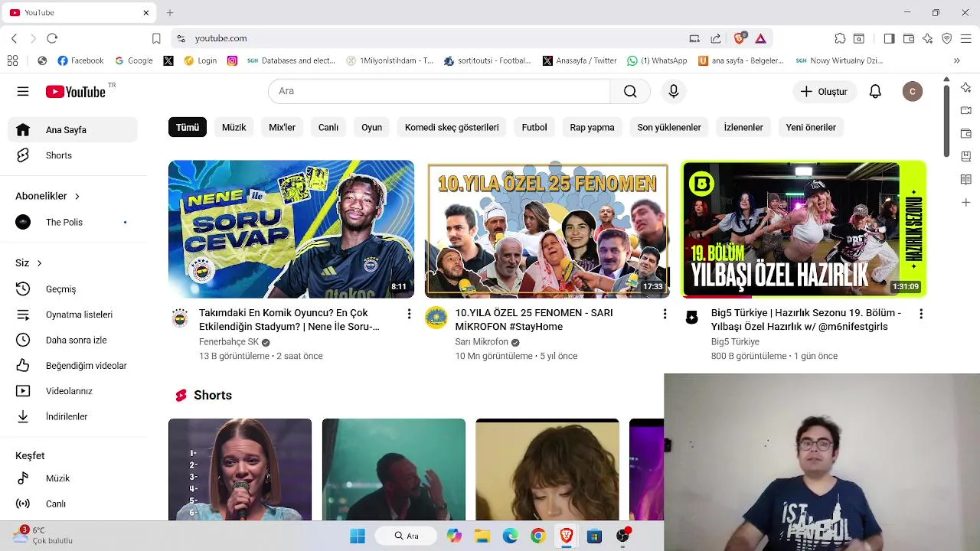Bookmark the page using bookmark icon
The image size is (980, 551).
point(156,38)
